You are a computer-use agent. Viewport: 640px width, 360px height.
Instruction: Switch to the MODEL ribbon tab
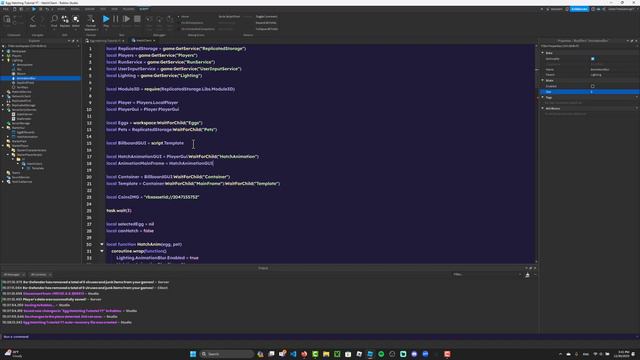point(75,9)
